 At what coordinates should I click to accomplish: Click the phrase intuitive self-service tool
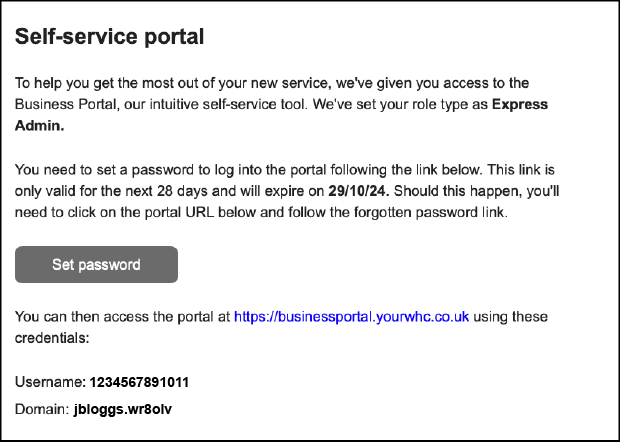[x=231, y=104]
